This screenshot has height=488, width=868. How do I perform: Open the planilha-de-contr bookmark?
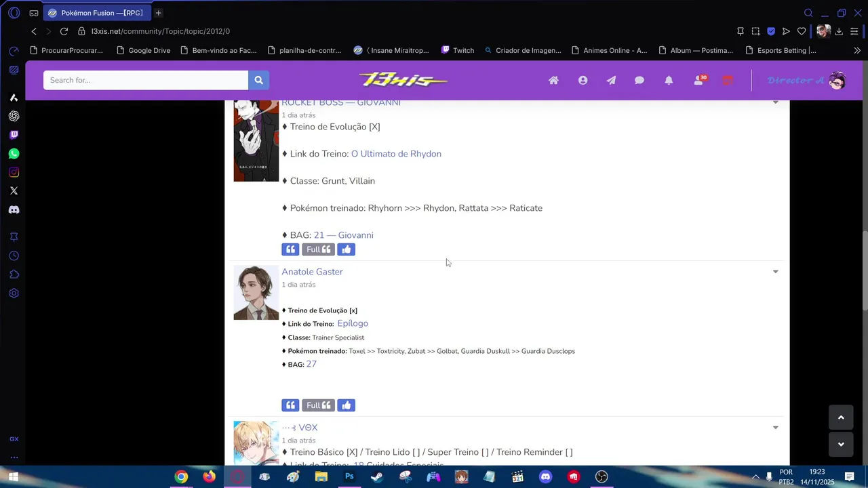[x=304, y=50]
